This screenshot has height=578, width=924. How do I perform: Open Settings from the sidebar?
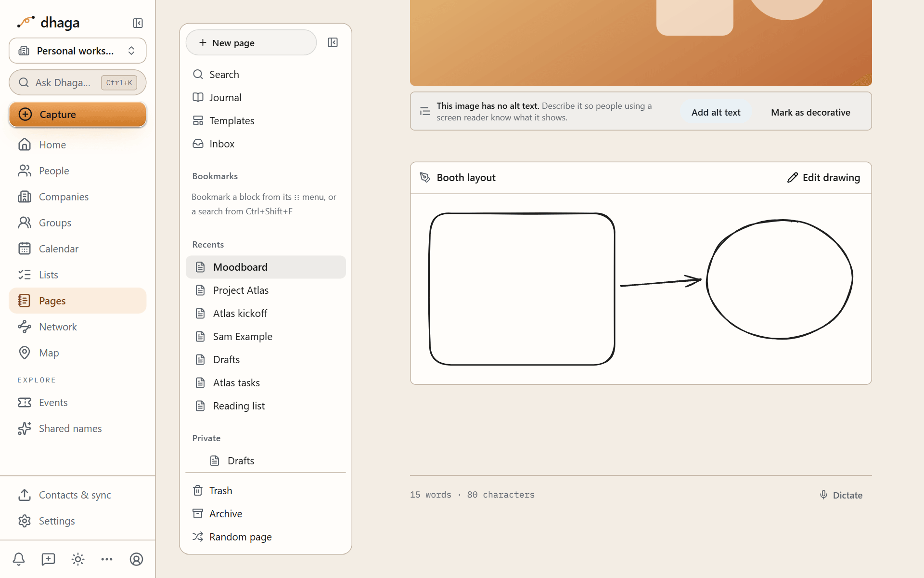click(x=77, y=521)
